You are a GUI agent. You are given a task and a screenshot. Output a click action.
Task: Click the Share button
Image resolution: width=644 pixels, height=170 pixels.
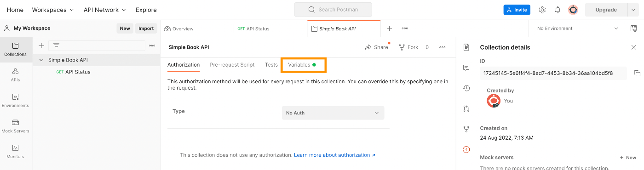[377, 47]
